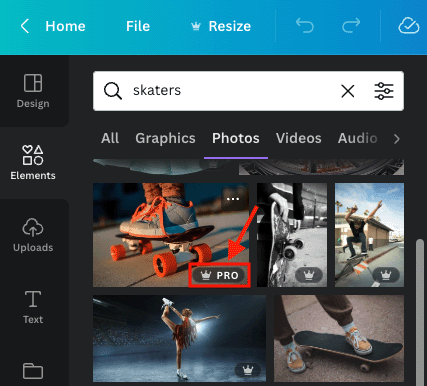Click the cloud save status icon
Image resolution: width=427 pixels, height=386 pixels.
click(x=409, y=26)
